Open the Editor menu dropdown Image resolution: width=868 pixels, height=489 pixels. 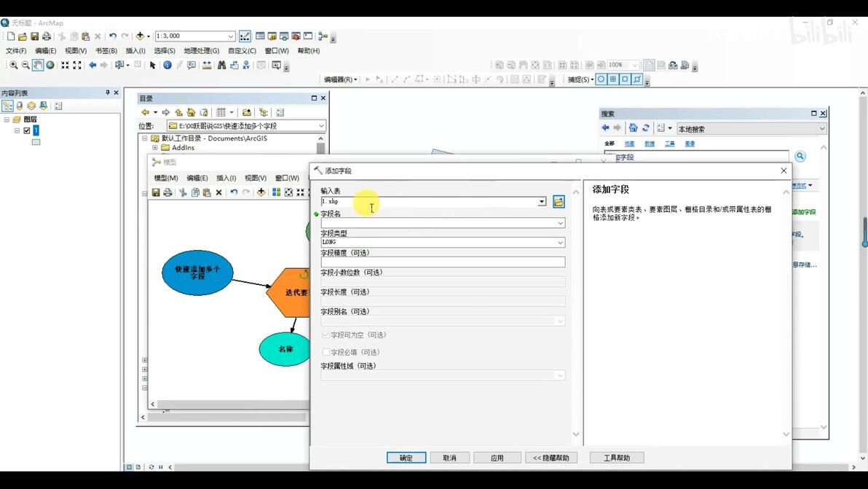pos(340,79)
